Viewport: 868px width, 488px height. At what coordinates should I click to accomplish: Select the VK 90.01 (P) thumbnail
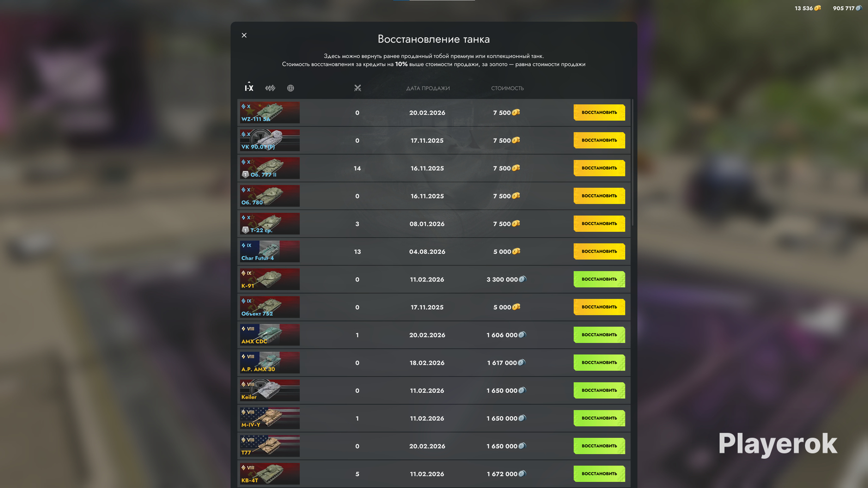[x=269, y=141]
